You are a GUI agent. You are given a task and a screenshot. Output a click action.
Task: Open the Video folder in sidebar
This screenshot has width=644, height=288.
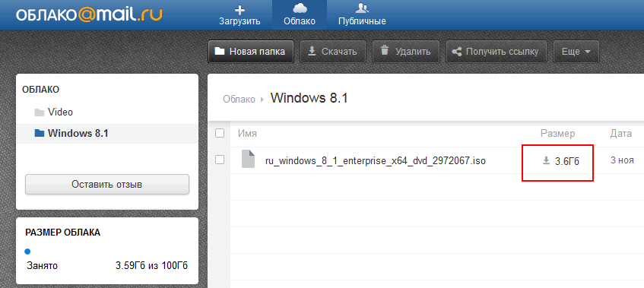point(60,112)
